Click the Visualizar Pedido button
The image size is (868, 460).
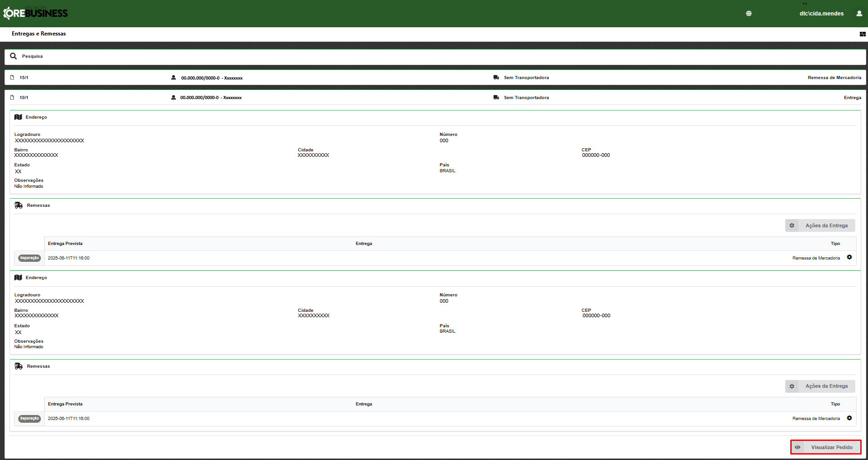[x=825, y=447]
